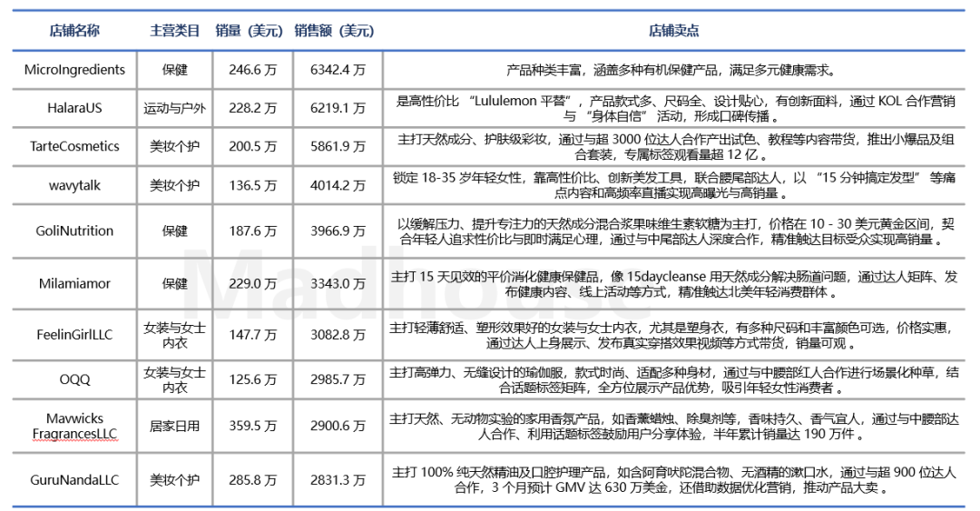Click the 2900.6 万 revenue cell
The height and width of the screenshot is (511, 980).
pyautogui.click(x=338, y=426)
